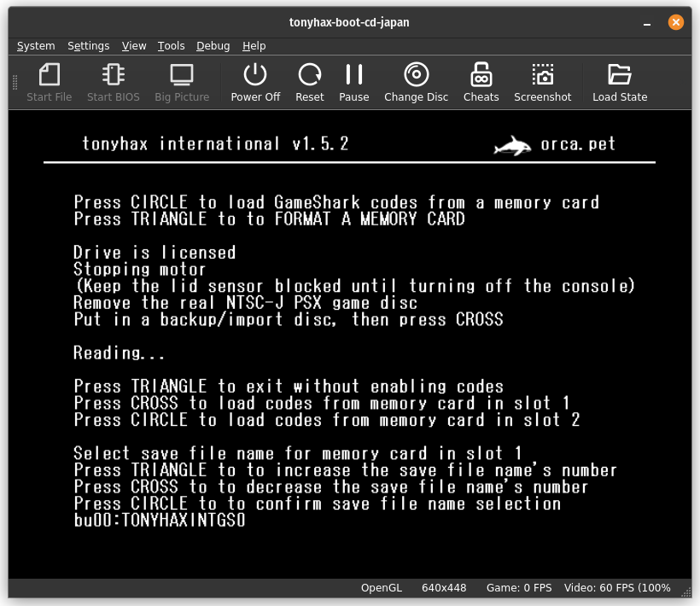Minimize the tonyhax-boot-cd-japan window
Image resolution: width=700 pixels, height=606 pixels.
tap(647, 23)
